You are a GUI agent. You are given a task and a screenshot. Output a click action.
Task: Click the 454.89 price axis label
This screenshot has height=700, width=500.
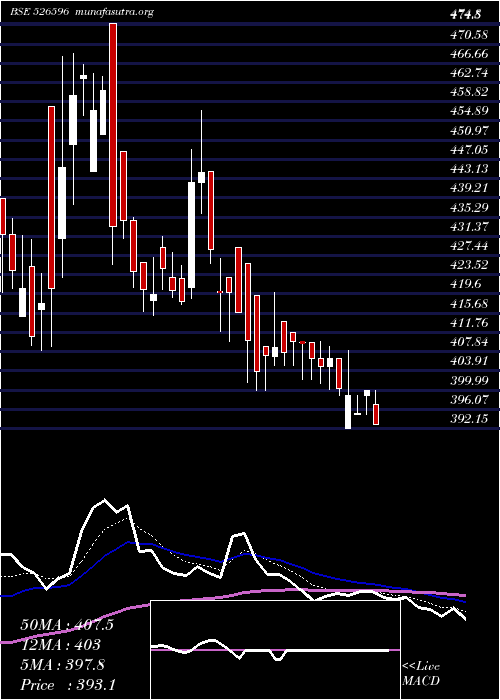[469, 111]
